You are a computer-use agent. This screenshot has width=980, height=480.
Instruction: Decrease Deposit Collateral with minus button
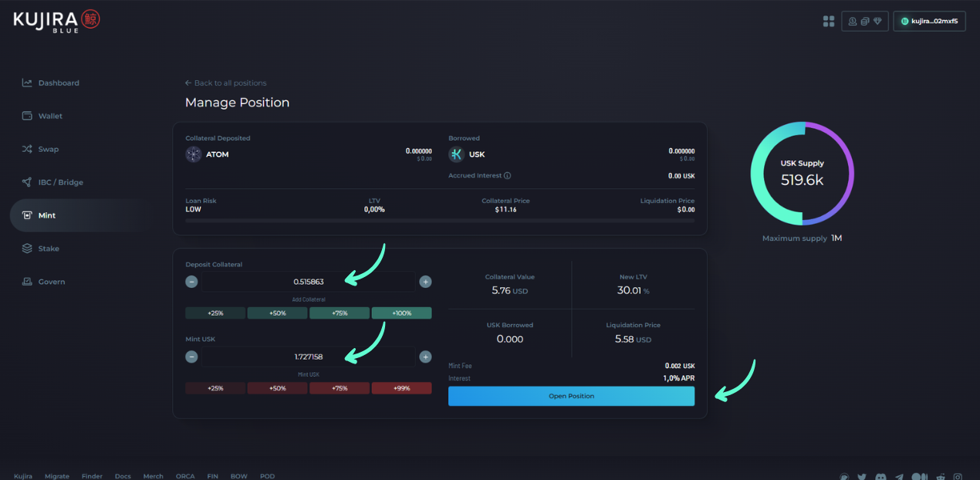[191, 282]
